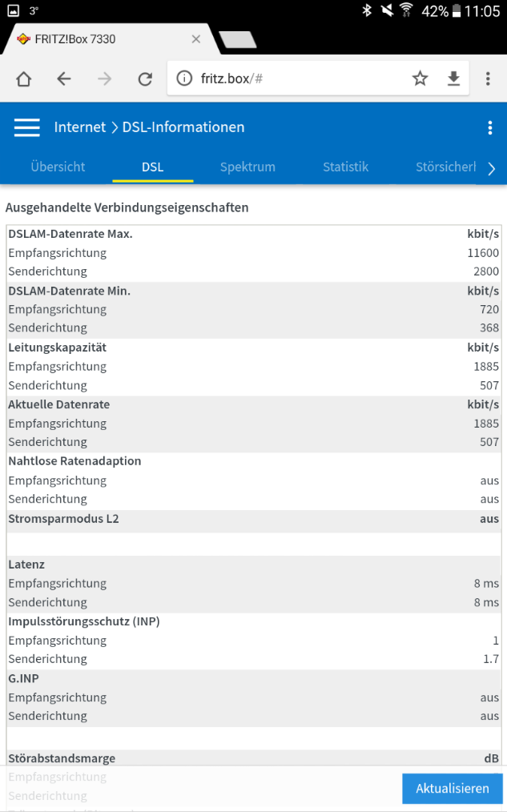This screenshot has width=507, height=812.
Task: Open the Störsicherheit tab
Action: (445, 167)
